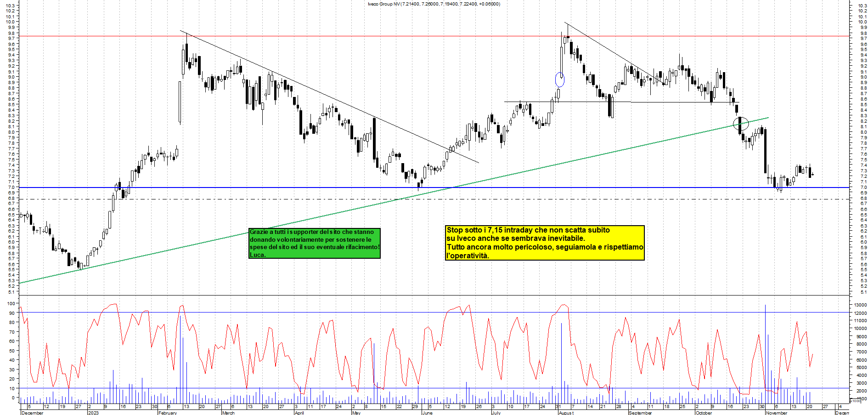Click the 5000 volume scale label
Viewport: 868px width, 415px height.
(861, 368)
